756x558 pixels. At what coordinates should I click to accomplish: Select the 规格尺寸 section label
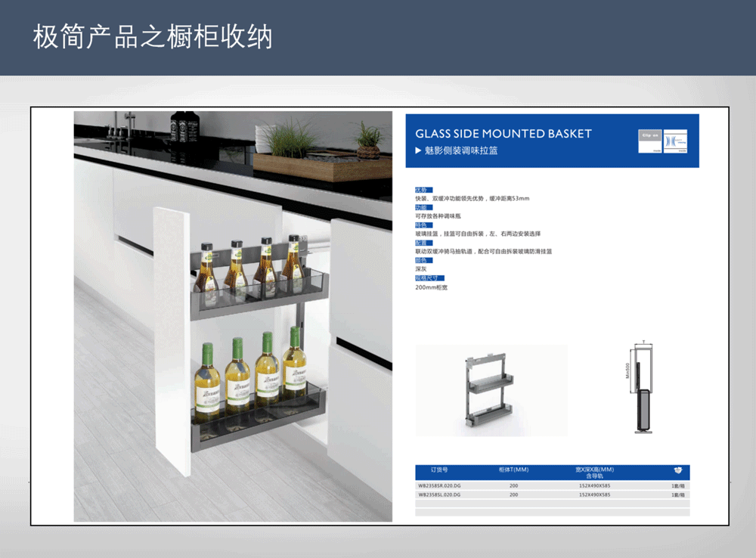tap(429, 278)
